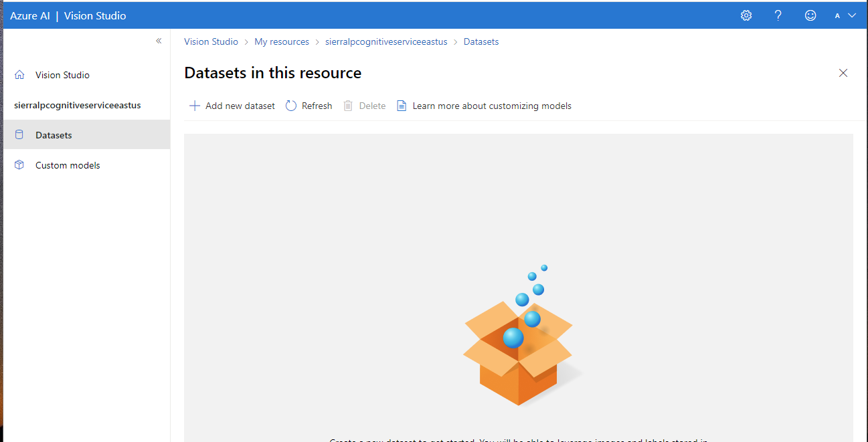Open Custom models in the sidebar
868x442 pixels.
[68, 165]
